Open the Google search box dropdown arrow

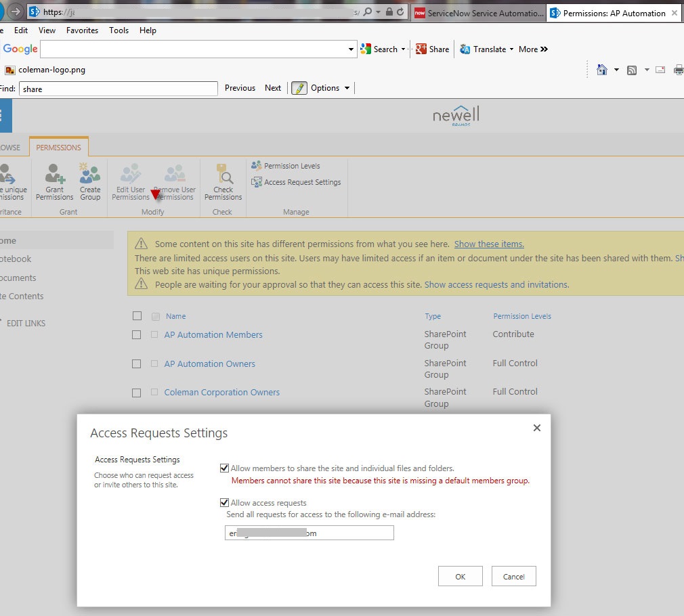(x=351, y=49)
